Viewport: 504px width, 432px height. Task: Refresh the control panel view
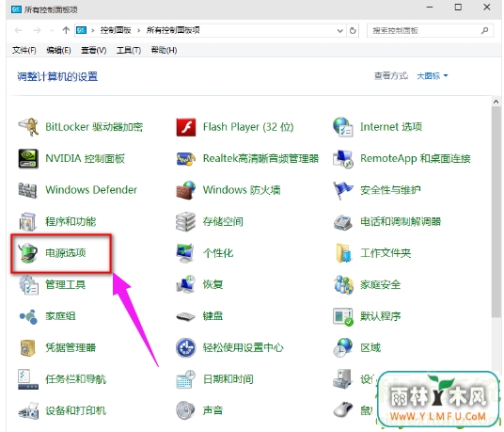[353, 30]
